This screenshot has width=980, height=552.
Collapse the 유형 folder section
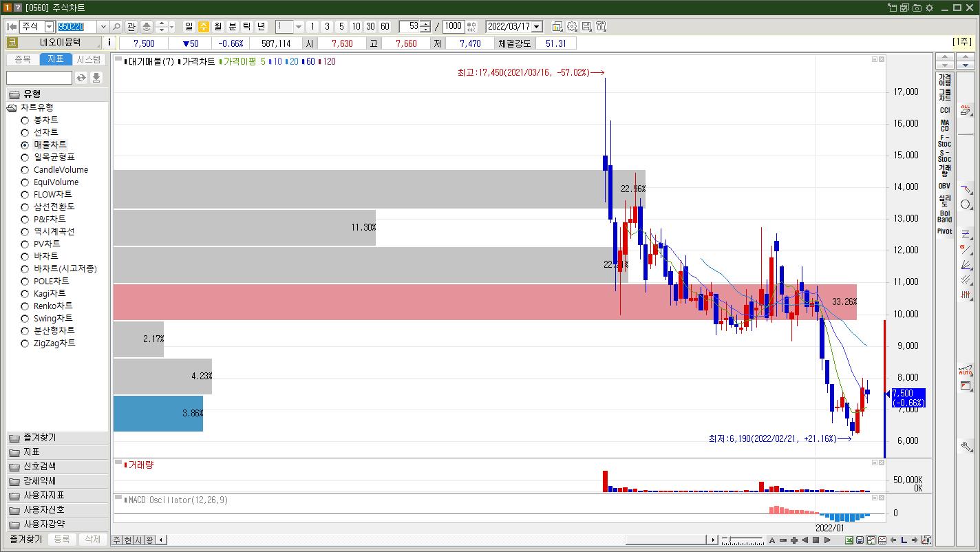coord(57,94)
